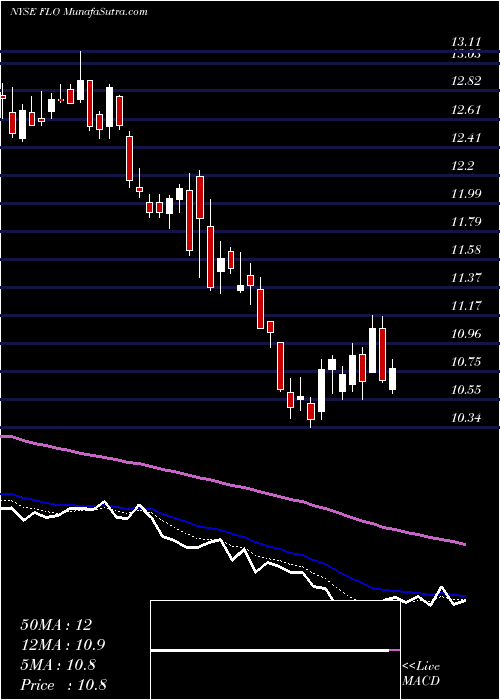
Task: Click the 12.61 price axis label
Action: click(x=466, y=109)
